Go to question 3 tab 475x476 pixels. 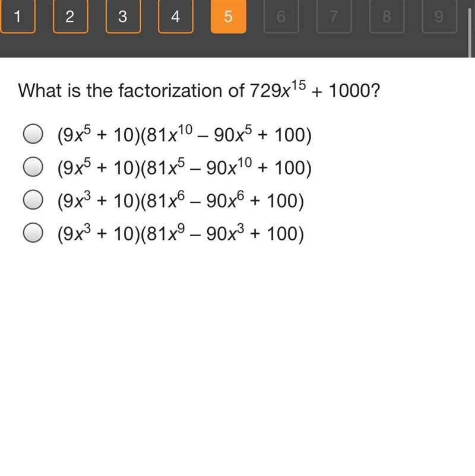[x=123, y=17]
